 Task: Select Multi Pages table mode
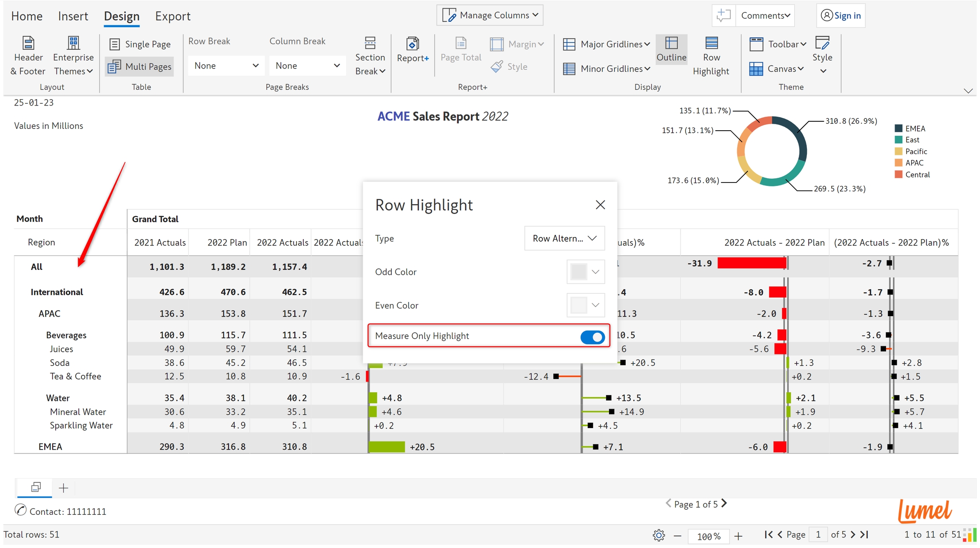coord(140,67)
